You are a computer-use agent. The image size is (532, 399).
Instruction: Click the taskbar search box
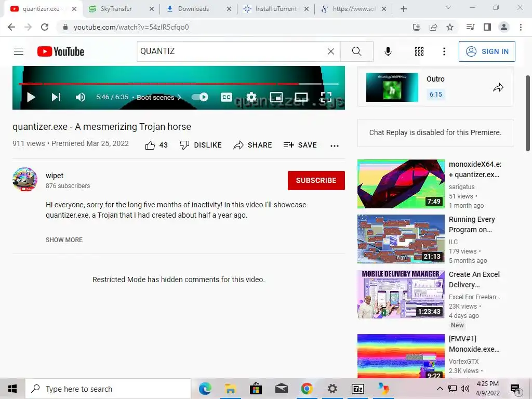click(x=108, y=389)
